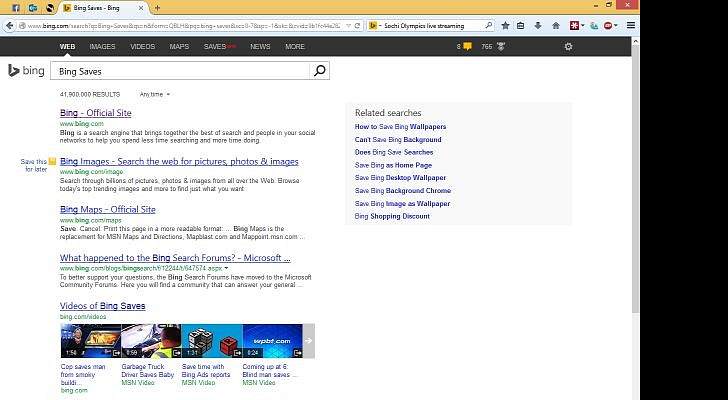Image resolution: width=728 pixels, height=400 pixels.
Task: Click the Firefox bookmark star icon
Action: 505,25
